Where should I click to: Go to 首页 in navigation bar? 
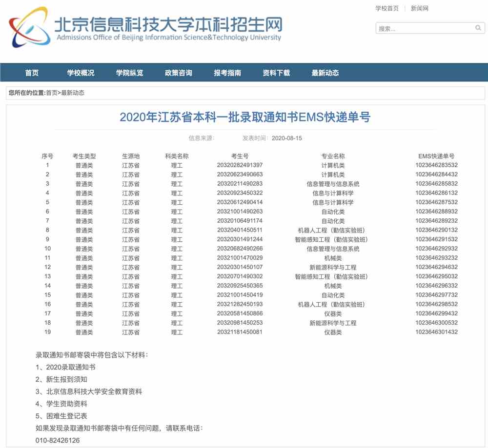(x=32, y=73)
